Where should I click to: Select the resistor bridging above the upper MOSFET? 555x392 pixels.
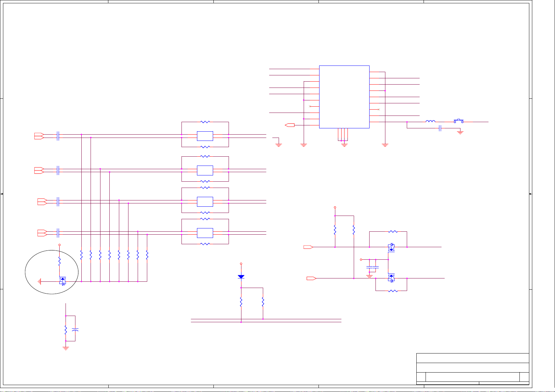pyautogui.click(x=393, y=232)
